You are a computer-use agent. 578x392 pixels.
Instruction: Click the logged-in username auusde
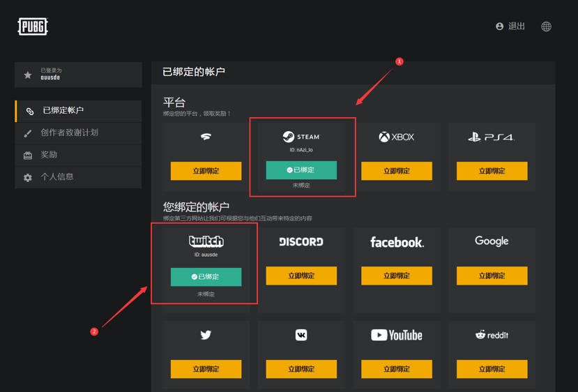[50, 77]
